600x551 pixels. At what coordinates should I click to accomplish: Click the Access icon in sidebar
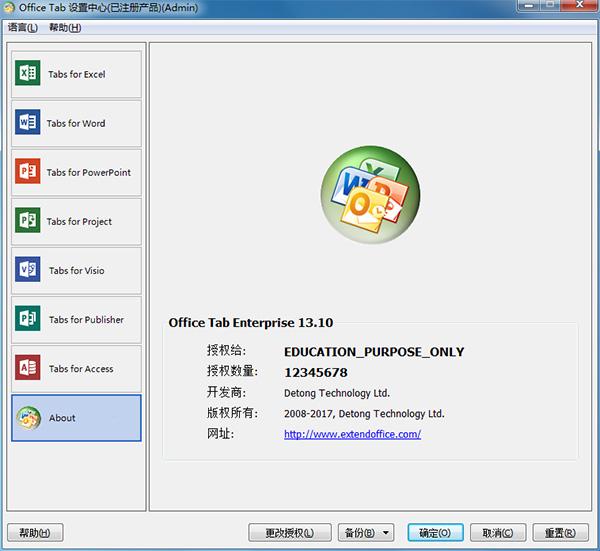pyautogui.click(x=28, y=368)
